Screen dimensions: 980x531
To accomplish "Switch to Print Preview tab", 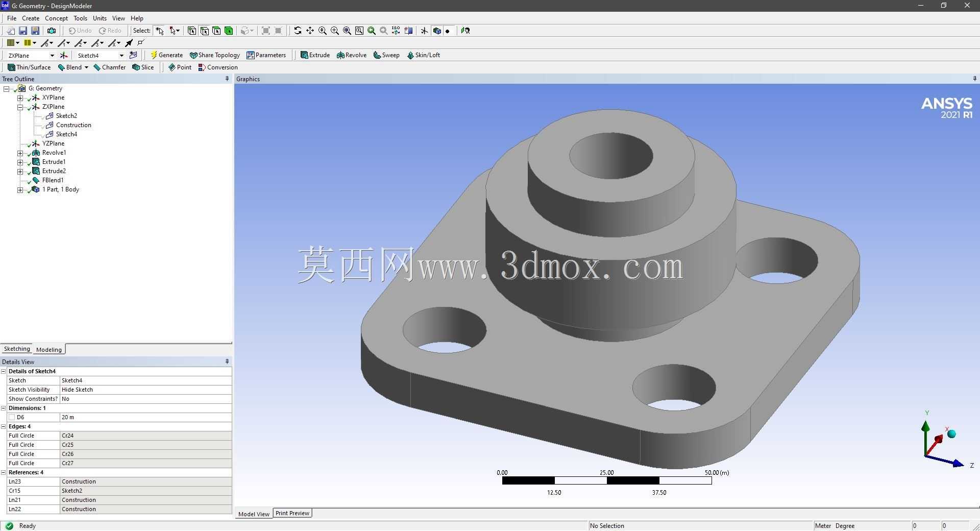I will click(x=292, y=513).
